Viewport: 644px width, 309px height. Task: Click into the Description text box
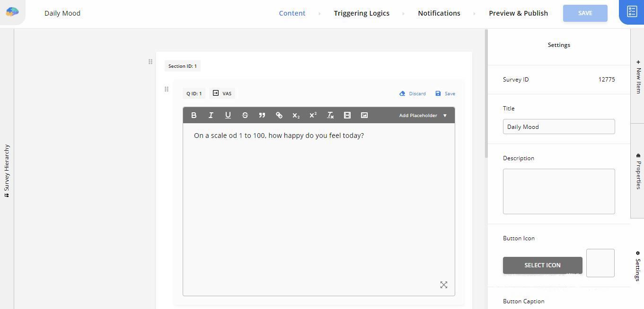coord(558,191)
